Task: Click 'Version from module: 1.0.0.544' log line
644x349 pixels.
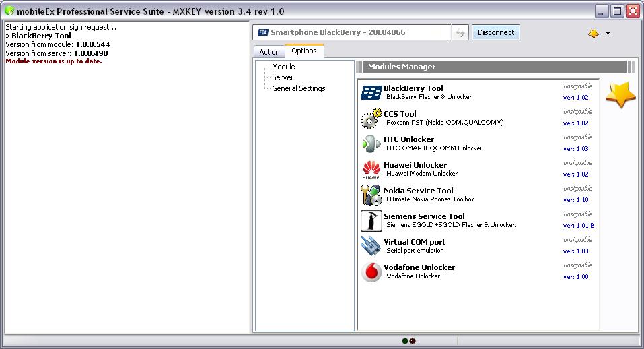Action: 57,44
